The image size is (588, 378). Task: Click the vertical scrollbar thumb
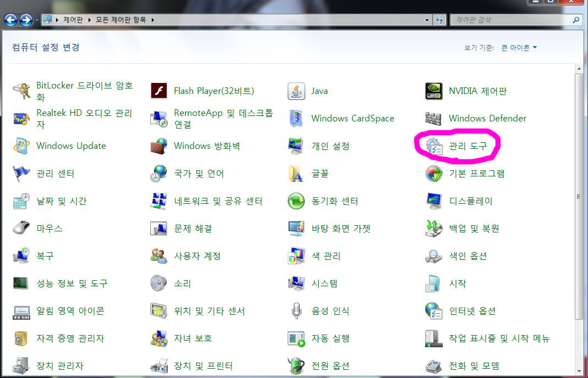coord(579,197)
